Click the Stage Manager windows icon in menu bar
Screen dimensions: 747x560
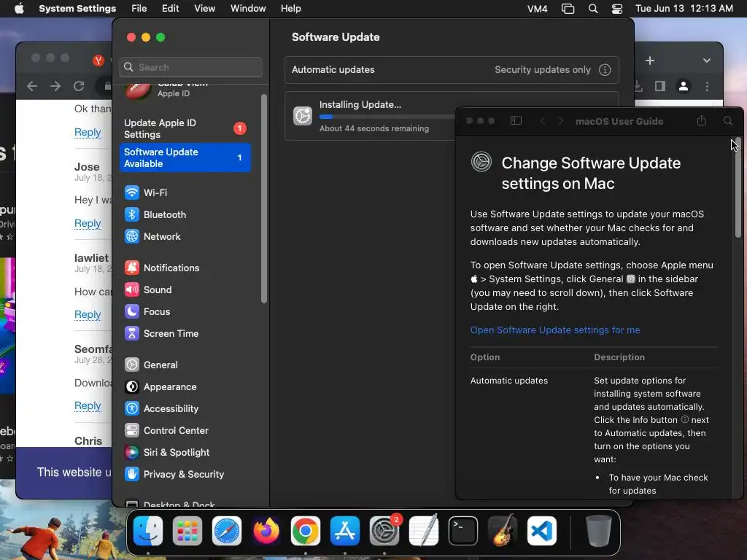coord(568,9)
